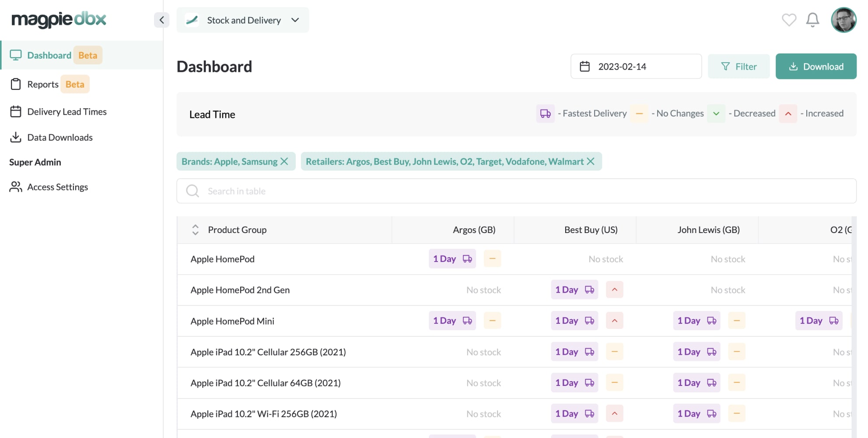
Task: Click the Decreased legend chevron icon
Action: point(716,113)
